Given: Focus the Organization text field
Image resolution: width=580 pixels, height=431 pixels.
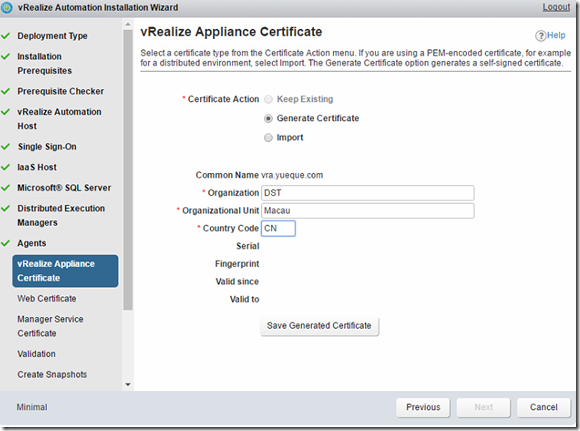Looking at the screenshot, I should [368, 193].
